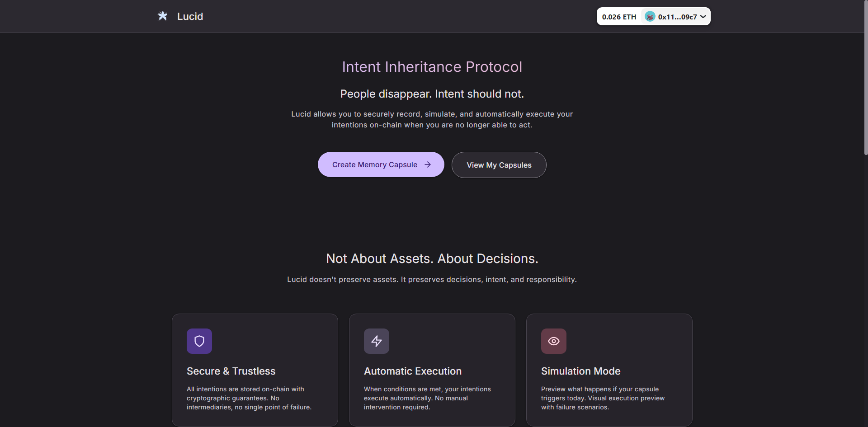
Task: Click the eye icon for Simulation Mode
Action: click(x=554, y=341)
